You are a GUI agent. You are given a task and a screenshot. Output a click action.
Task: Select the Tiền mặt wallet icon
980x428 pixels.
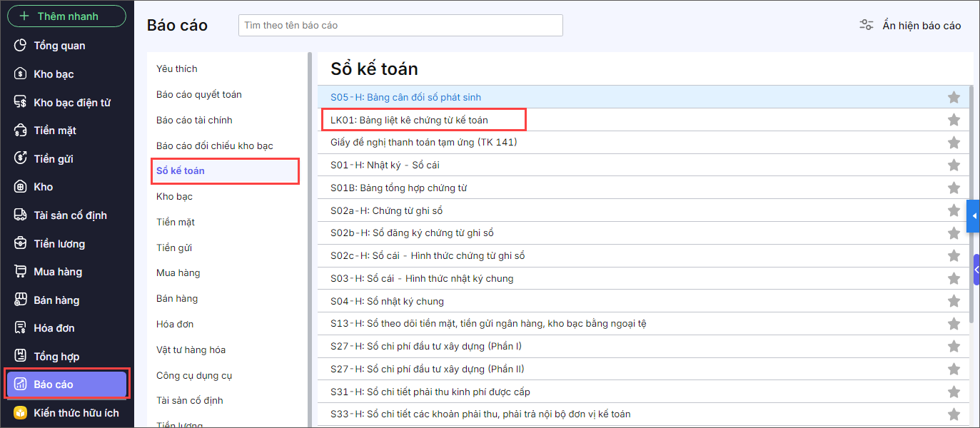[21, 131]
